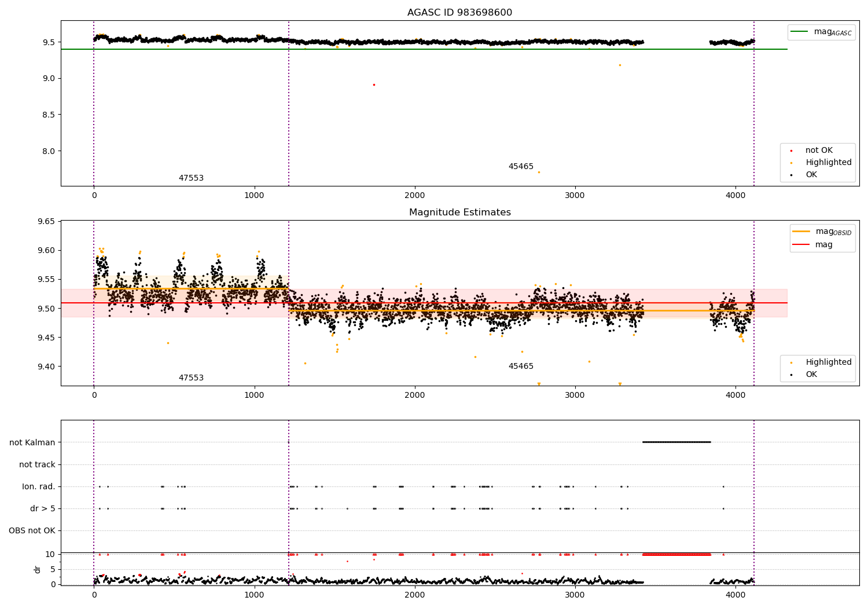Image resolution: width=868 pixels, height=608 pixels.
Task: Select 'not OK' legend entry in top plot
Action: (x=819, y=151)
